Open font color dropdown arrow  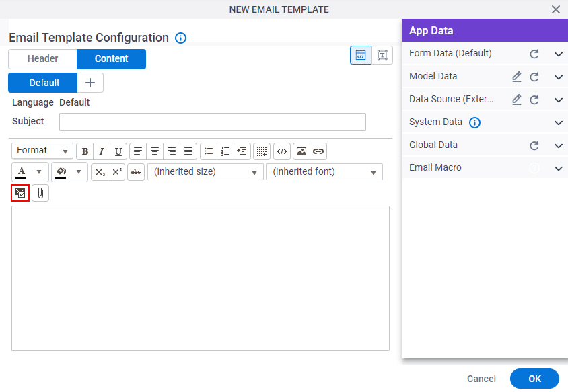click(x=39, y=172)
